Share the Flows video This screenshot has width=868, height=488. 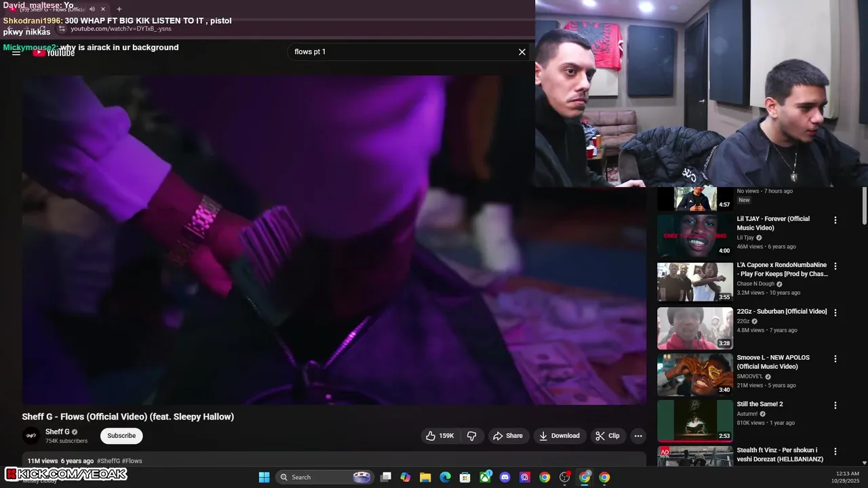[508, 436]
